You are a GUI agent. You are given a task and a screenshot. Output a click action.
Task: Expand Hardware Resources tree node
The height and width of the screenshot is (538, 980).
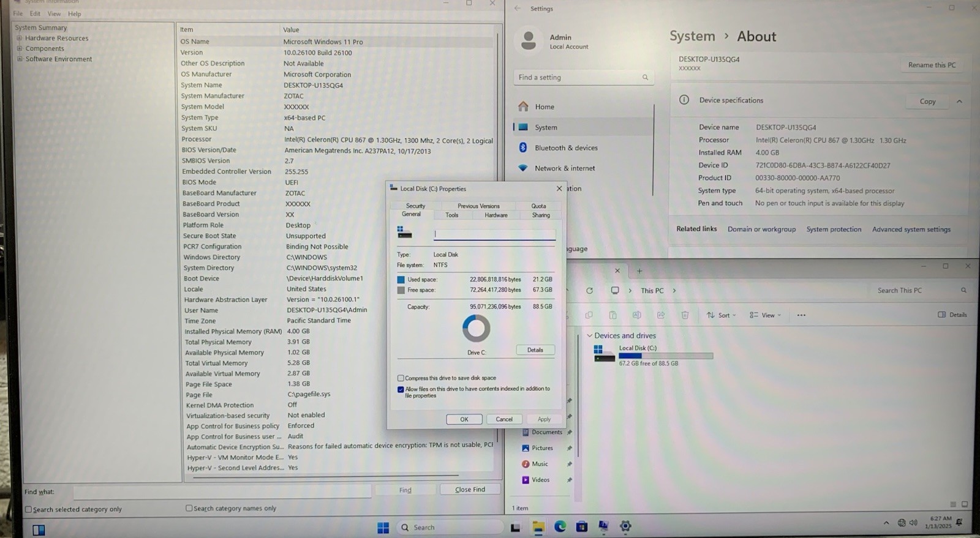click(20, 38)
